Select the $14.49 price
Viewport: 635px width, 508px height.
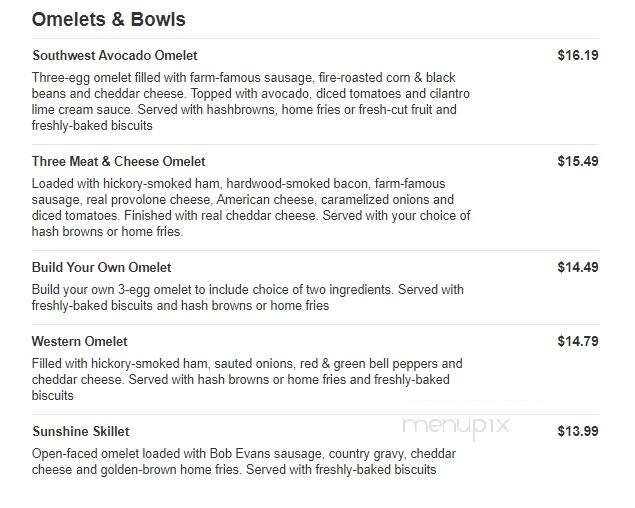click(577, 268)
